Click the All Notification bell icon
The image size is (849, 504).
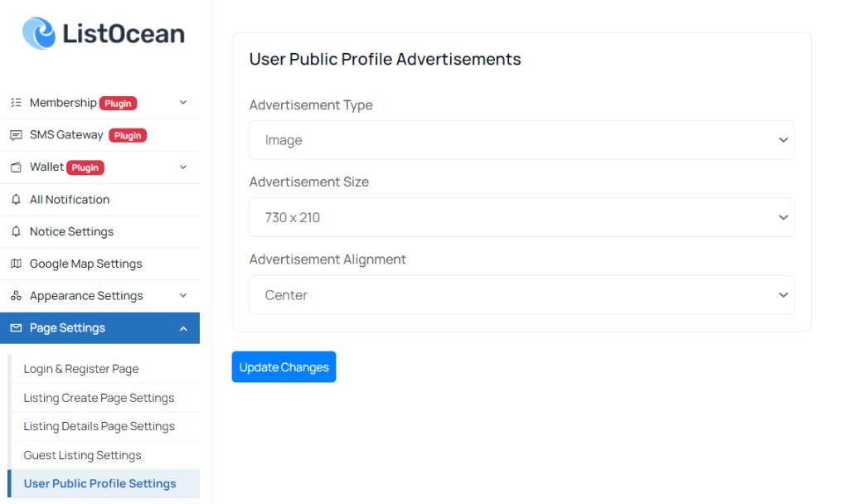17,199
